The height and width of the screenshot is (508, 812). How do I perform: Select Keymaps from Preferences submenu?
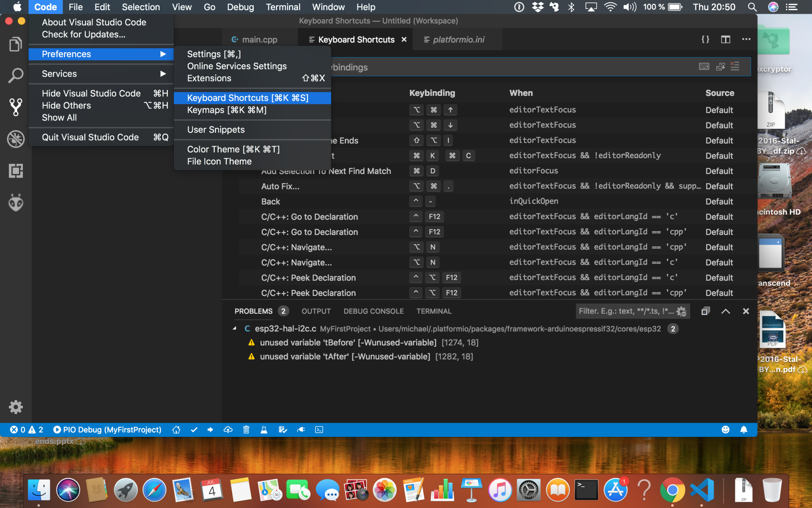click(x=227, y=110)
